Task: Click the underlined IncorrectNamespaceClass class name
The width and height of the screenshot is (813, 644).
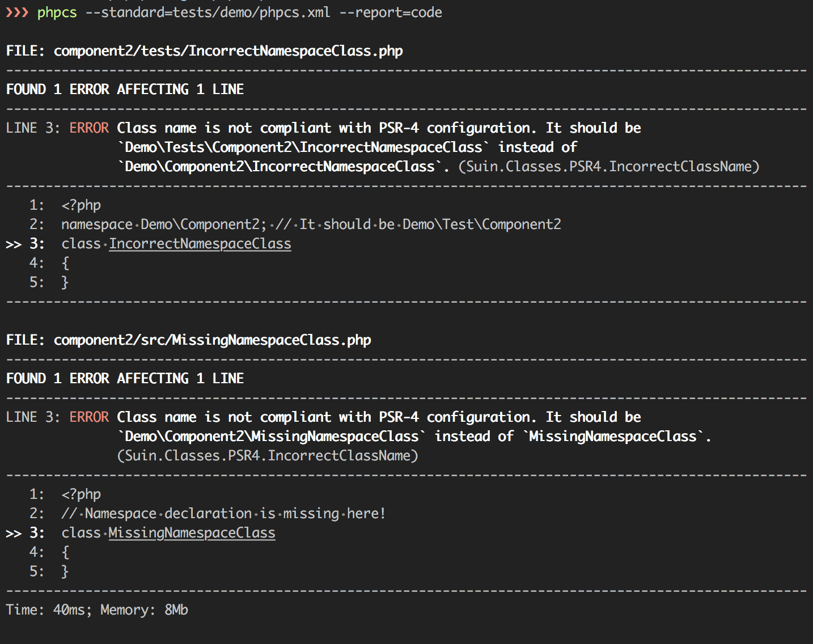Action: 200,244
